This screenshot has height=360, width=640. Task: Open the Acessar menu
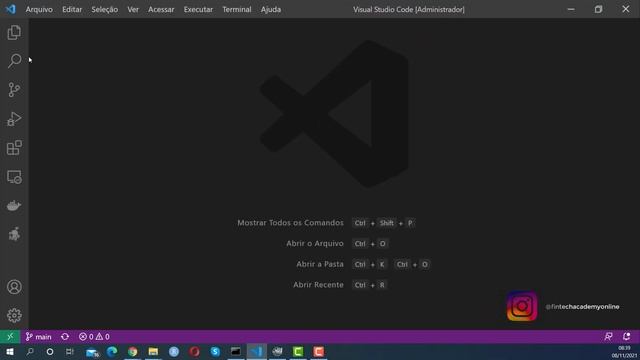161,9
